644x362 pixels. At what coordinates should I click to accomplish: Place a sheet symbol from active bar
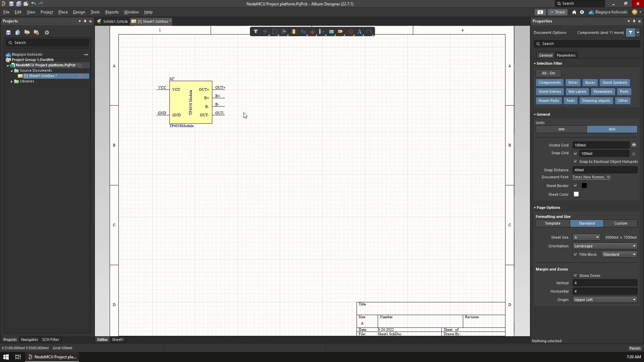coord(331,32)
